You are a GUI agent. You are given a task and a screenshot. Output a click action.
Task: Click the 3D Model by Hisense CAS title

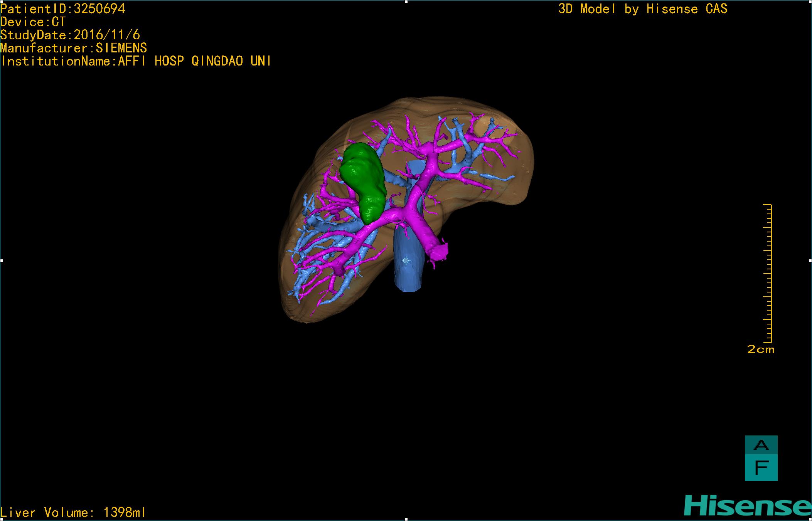click(x=643, y=9)
